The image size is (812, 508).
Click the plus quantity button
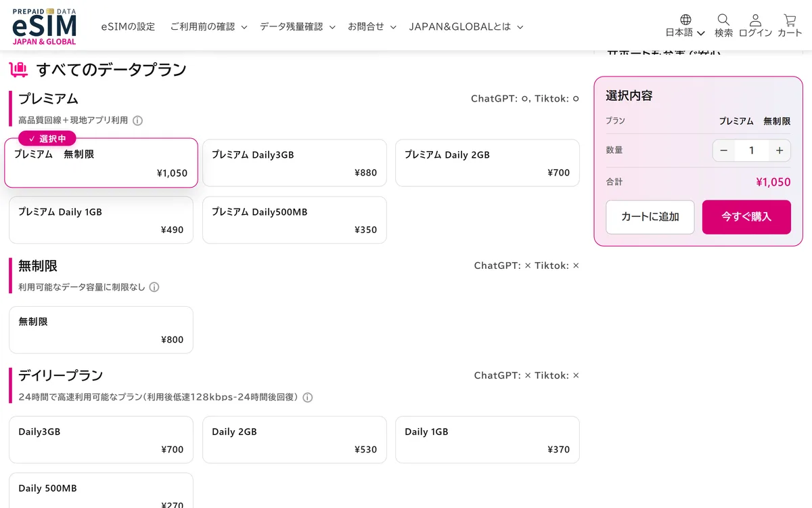pos(780,150)
